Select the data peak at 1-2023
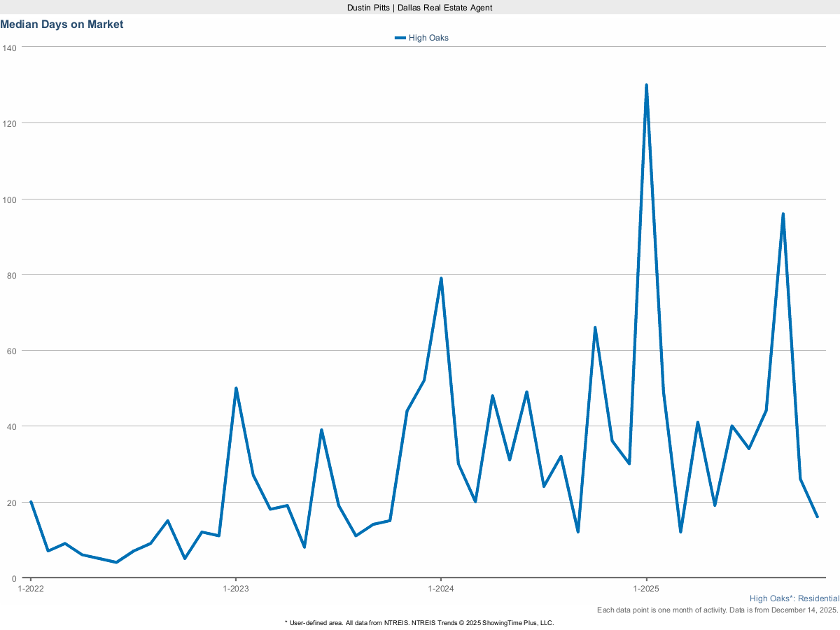The width and height of the screenshot is (840, 630). coord(236,388)
